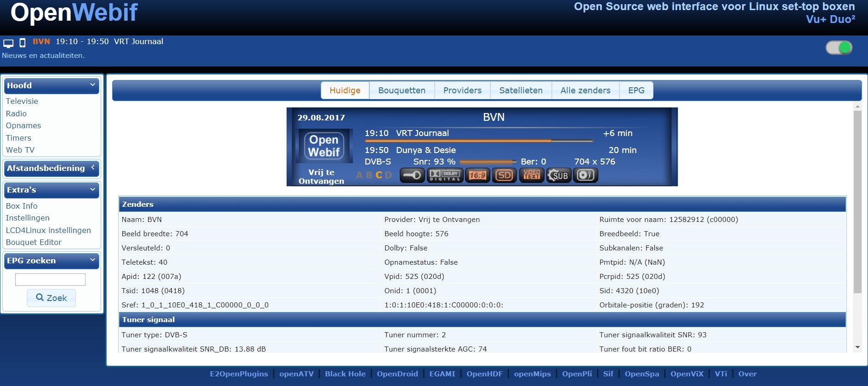
Task: Click the mobile phone stream icon
Action: (22, 43)
